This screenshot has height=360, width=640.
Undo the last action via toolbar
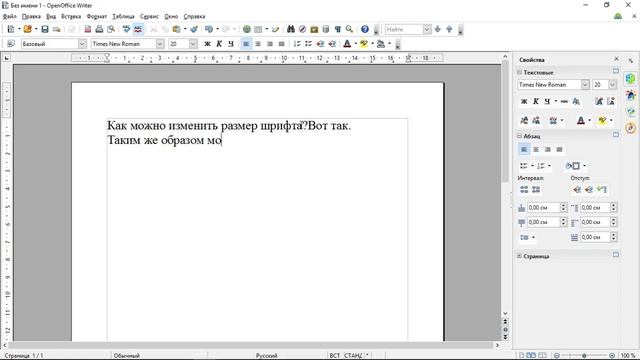tap(209, 29)
